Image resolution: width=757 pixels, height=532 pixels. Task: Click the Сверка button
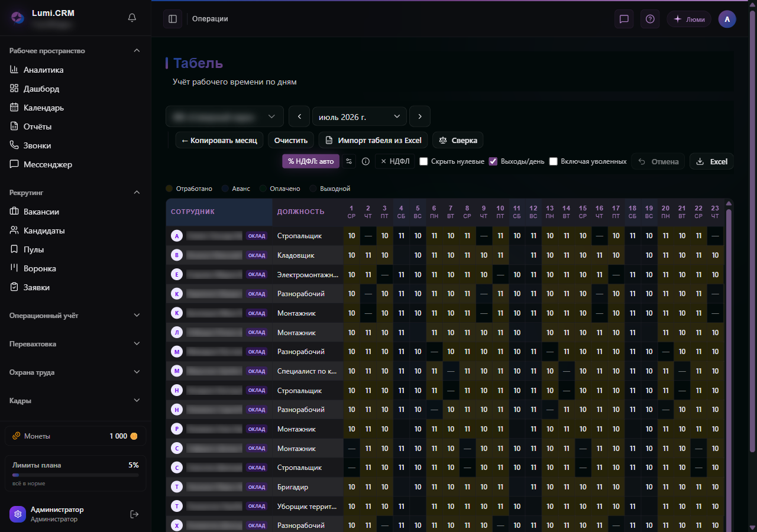click(x=458, y=140)
